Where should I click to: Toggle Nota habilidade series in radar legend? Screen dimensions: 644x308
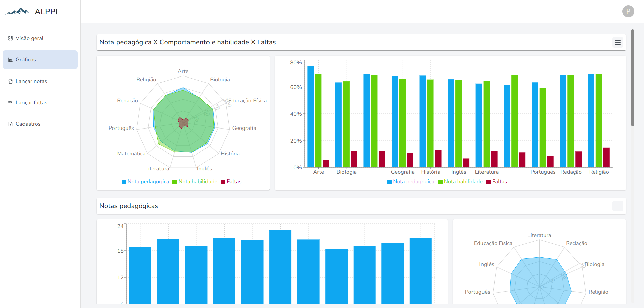tap(195, 182)
